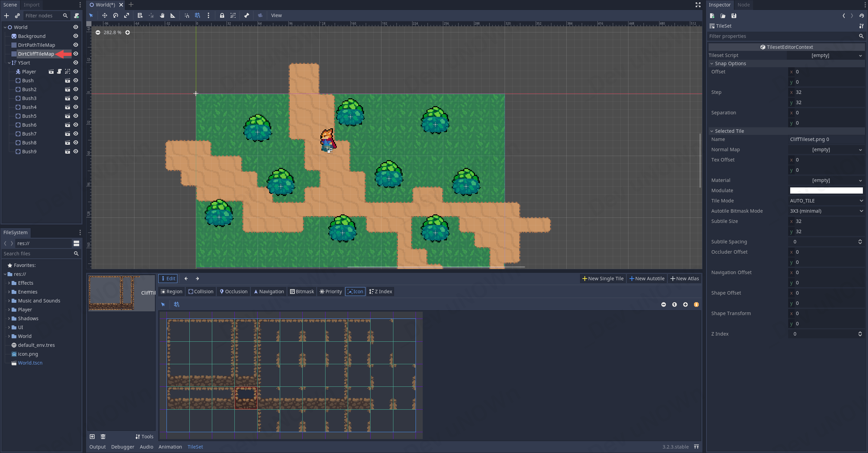
Task: Hide the Bush5 node
Action: click(x=76, y=116)
